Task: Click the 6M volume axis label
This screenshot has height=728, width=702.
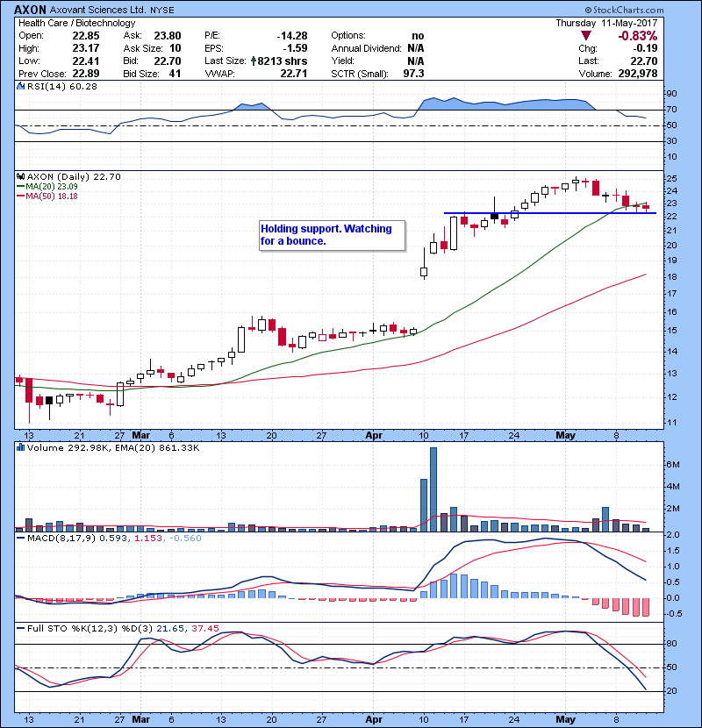Action: point(673,465)
